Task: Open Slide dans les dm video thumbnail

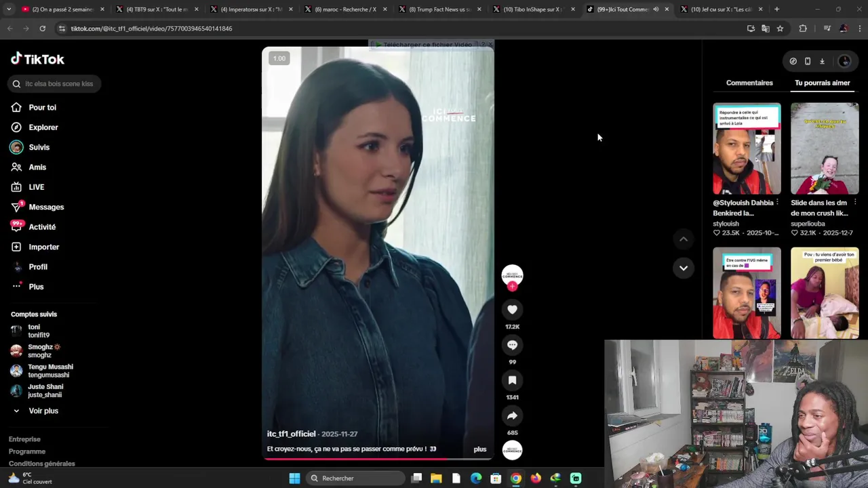Action: coord(825,148)
